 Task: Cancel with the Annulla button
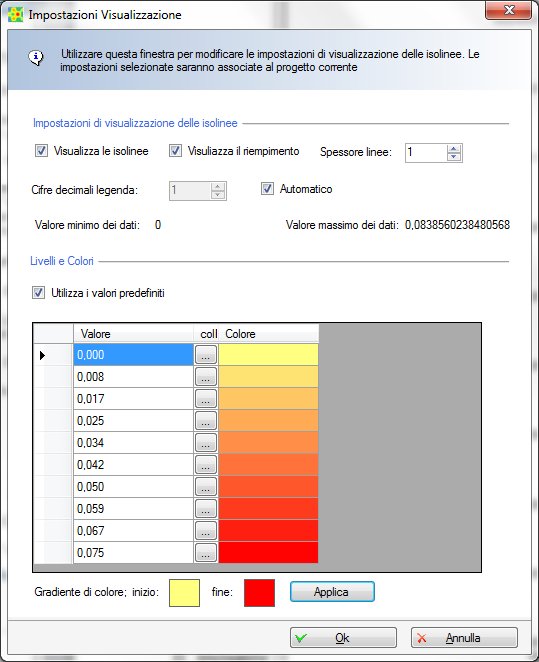tap(464, 638)
